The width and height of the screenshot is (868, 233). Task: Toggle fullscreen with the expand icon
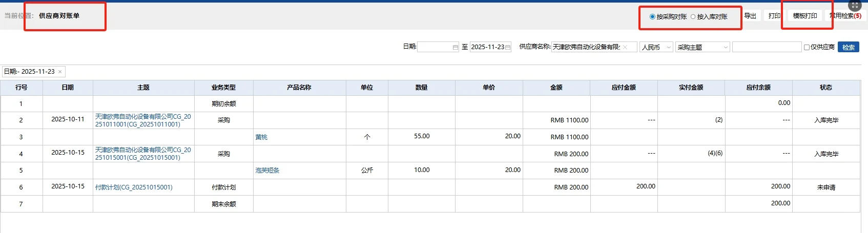pos(855,5)
